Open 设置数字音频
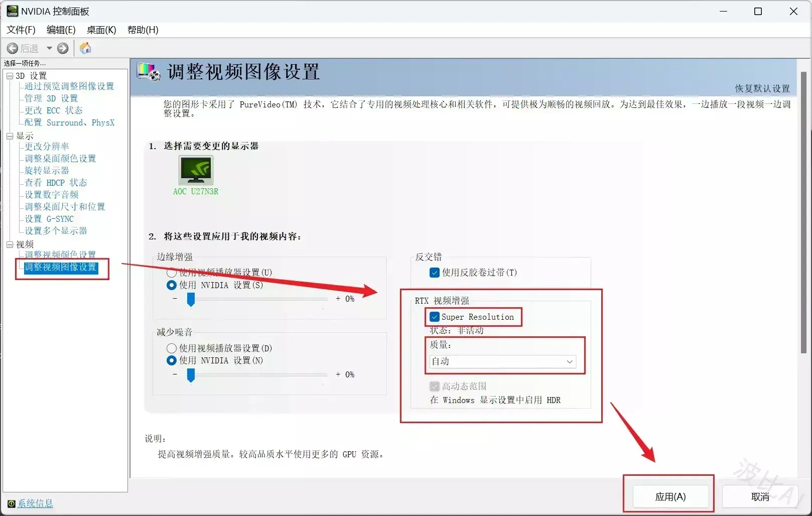Screen dimensions: 812x516 click(x=52, y=195)
